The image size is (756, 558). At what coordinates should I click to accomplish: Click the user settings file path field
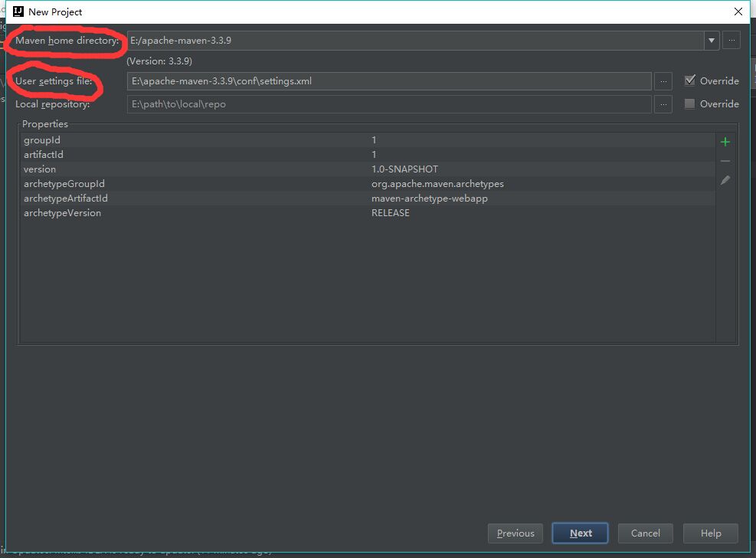pyautogui.click(x=389, y=81)
